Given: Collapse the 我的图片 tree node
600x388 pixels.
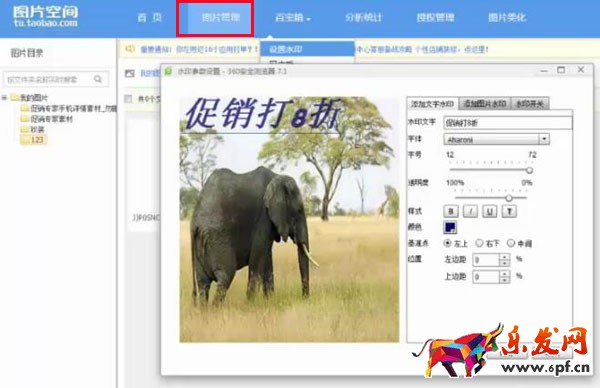Looking at the screenshot, I should 4,98.
